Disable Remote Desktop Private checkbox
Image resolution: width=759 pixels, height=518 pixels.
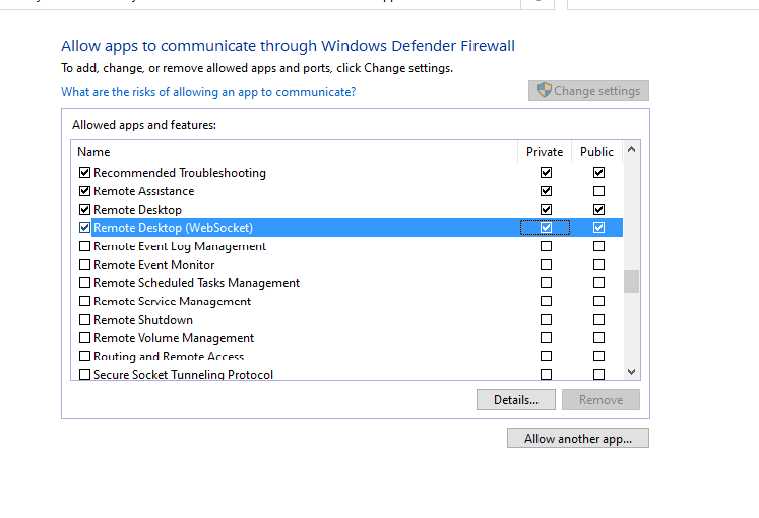click(546, 210)
